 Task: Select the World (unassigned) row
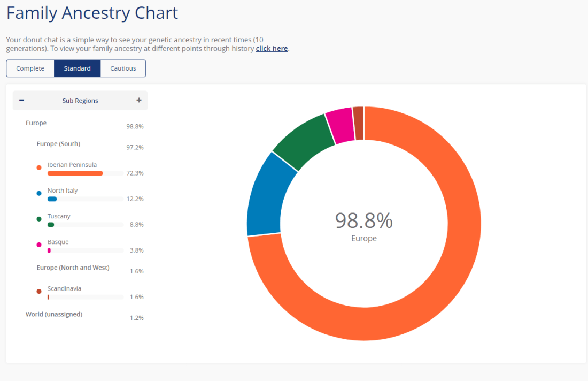54,314
